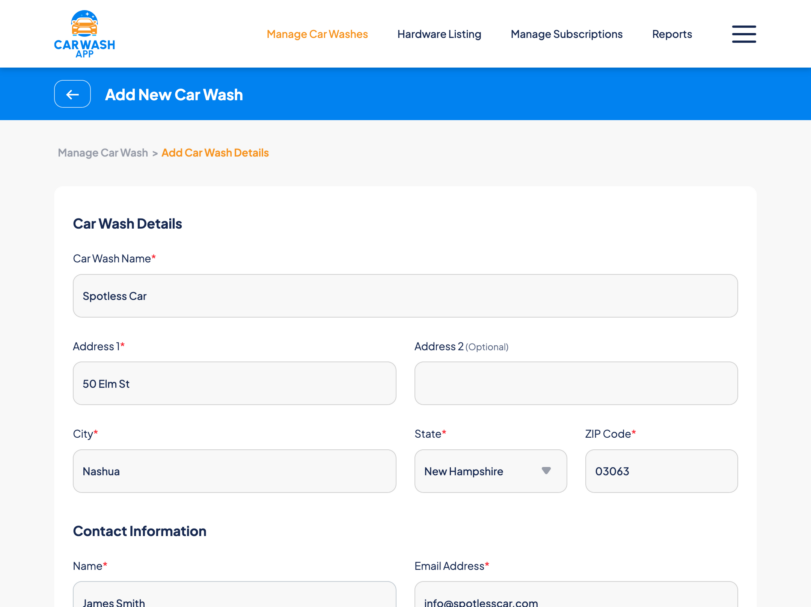Click the empty Address 2 field
The image size is (811, 607).
(576, 383)
